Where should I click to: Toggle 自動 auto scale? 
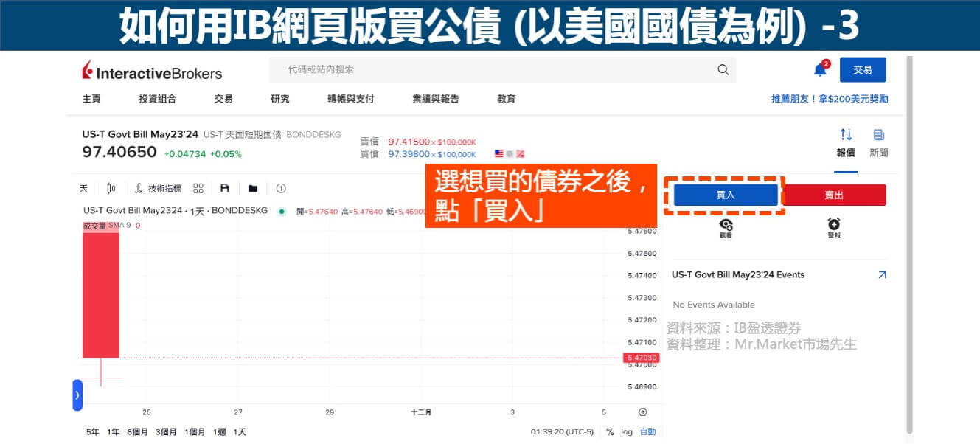pyautogui.click(x=647, y=431)
